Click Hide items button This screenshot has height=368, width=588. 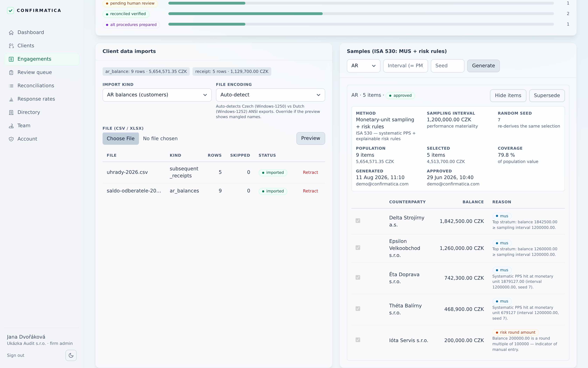pyautogui.click(x=508, y=95)
